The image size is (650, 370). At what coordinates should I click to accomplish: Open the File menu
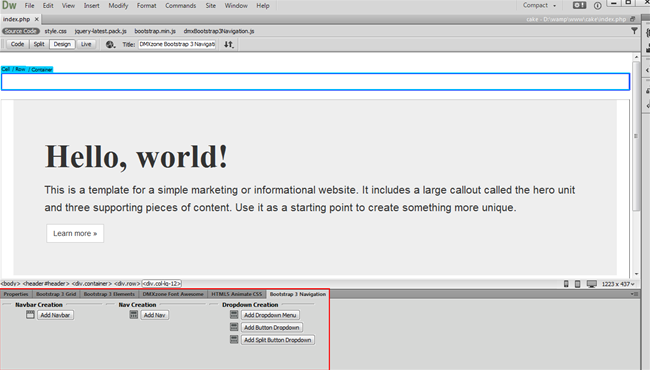pyautogui.click(x=29, y=6)
